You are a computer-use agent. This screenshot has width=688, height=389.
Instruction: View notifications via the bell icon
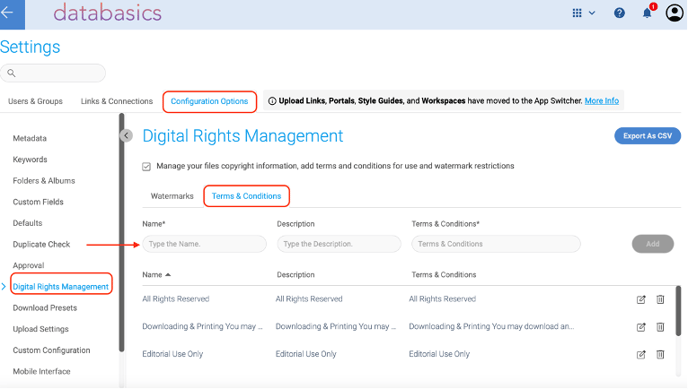647,13
